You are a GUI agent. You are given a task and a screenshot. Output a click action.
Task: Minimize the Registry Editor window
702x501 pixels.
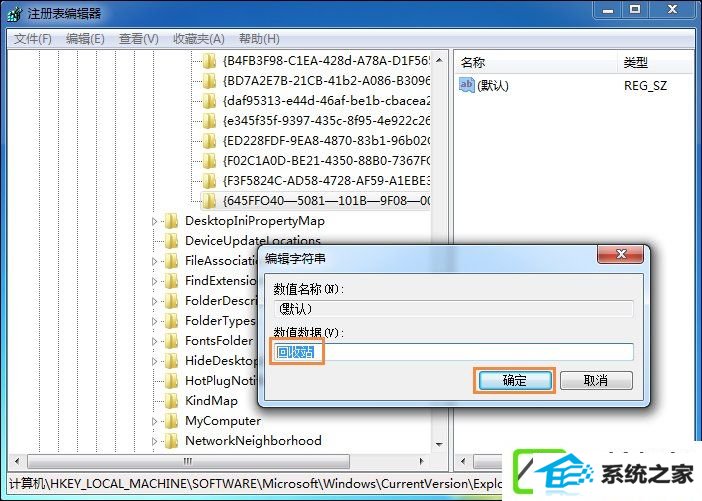[608, 9]
